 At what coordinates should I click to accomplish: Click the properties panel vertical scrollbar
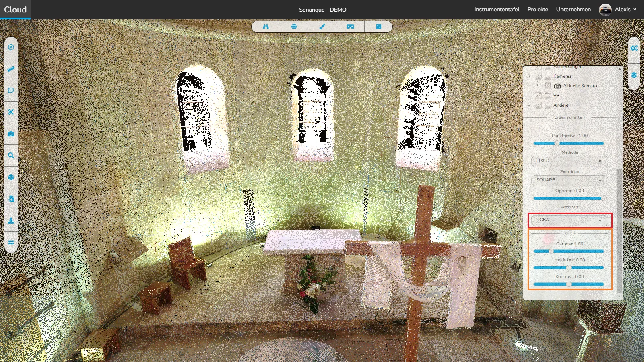pyautogui.click(x=619, y=231)
